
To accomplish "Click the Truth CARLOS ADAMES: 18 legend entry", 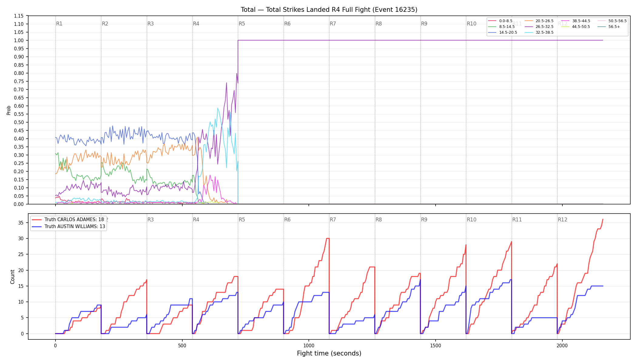I will (68, 220).
